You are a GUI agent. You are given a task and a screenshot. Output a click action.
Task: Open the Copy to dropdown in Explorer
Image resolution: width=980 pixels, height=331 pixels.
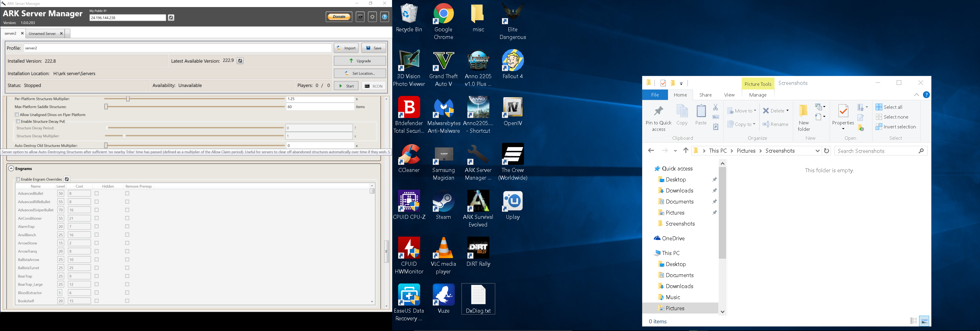(741, 124)
